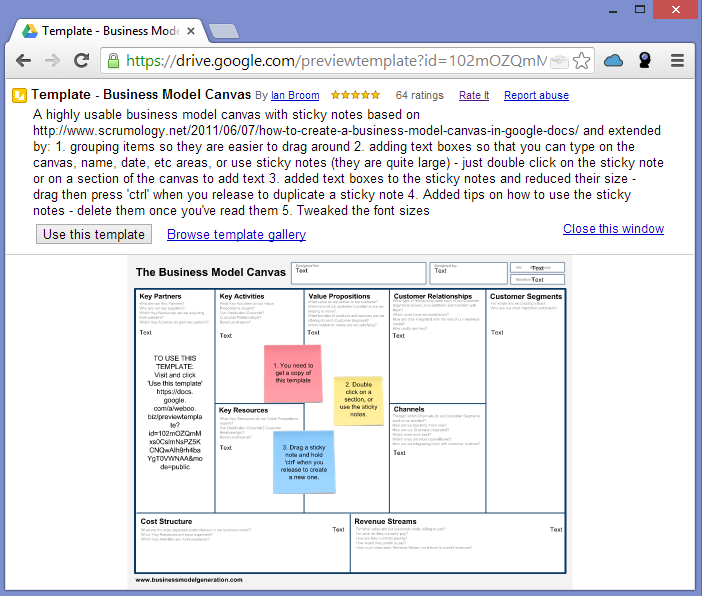Close the Template - Business Model tab
Screen dimensions: 702x596
pyautogui.click(x=191, y=31)
